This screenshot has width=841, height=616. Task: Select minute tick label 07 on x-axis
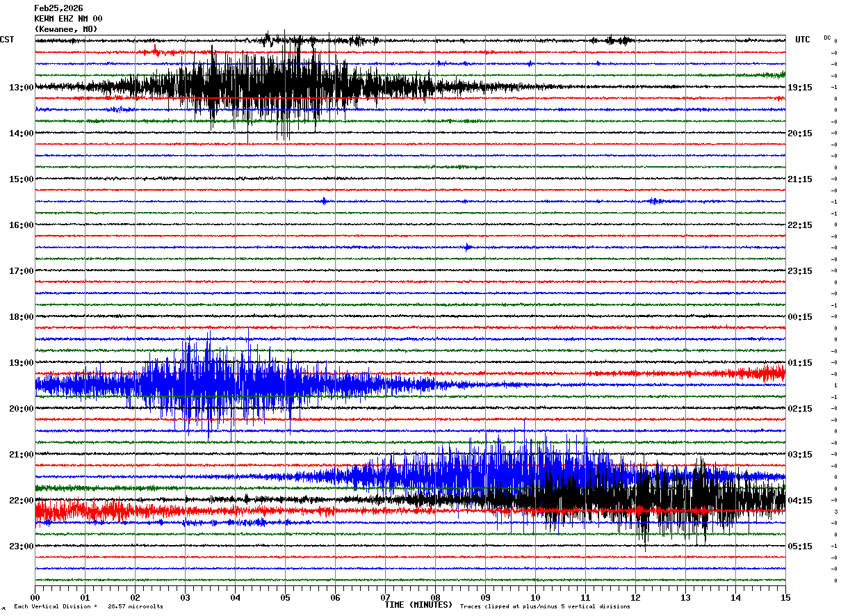point(385,597)
